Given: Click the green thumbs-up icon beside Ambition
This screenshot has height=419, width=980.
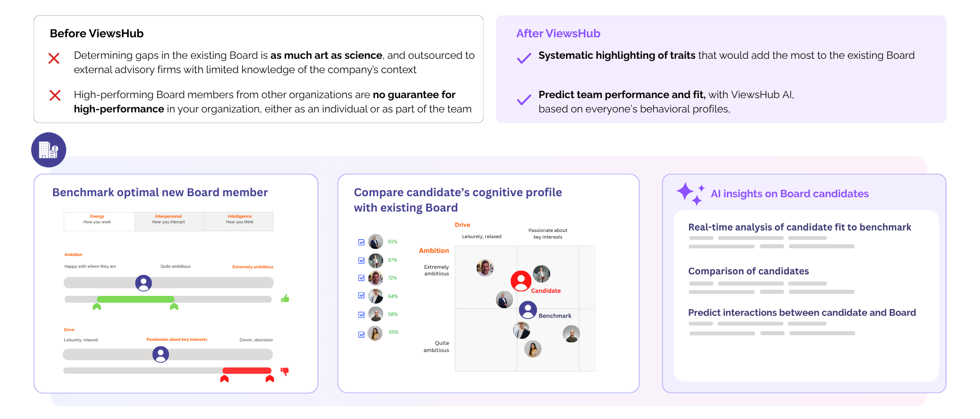Looking at the screenshot, I should [x=285, y=298].
